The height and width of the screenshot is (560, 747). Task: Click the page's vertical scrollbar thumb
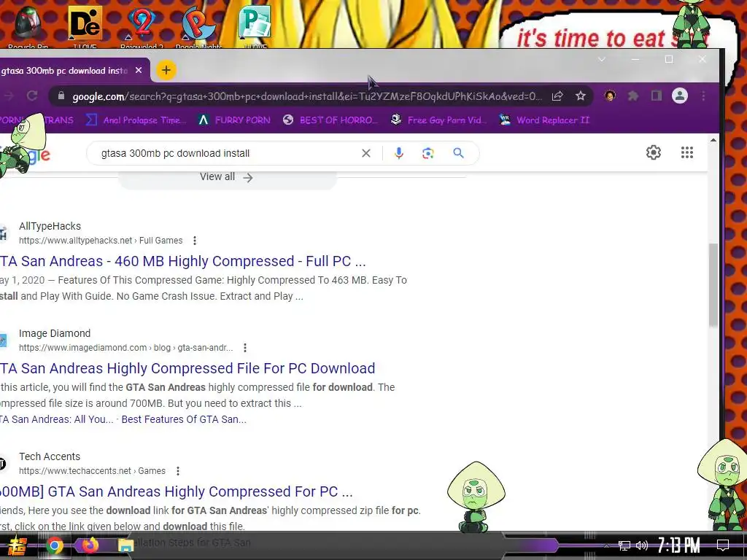[713, 285]
